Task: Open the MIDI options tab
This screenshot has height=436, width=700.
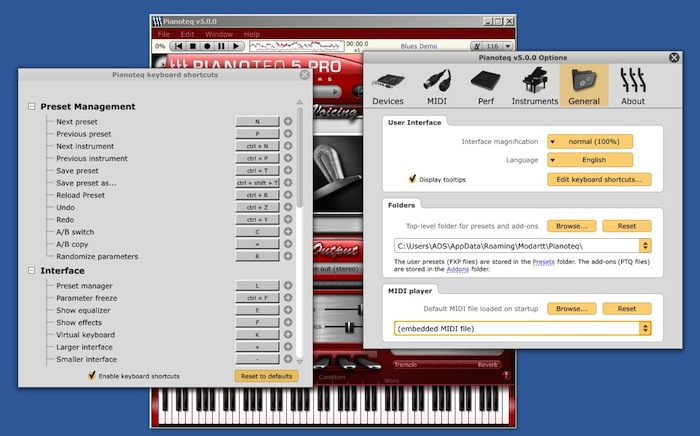Action: pyautogui.click(x=437, y=86)
